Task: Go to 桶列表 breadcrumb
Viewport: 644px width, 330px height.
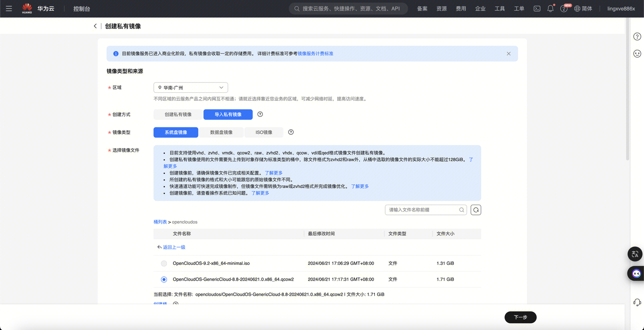Action: tap(160, 222)
